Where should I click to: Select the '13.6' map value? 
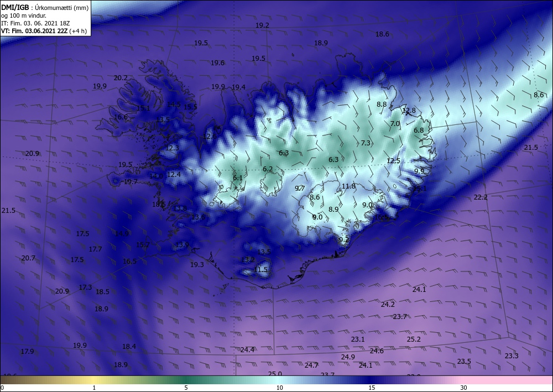coord(198,217)
